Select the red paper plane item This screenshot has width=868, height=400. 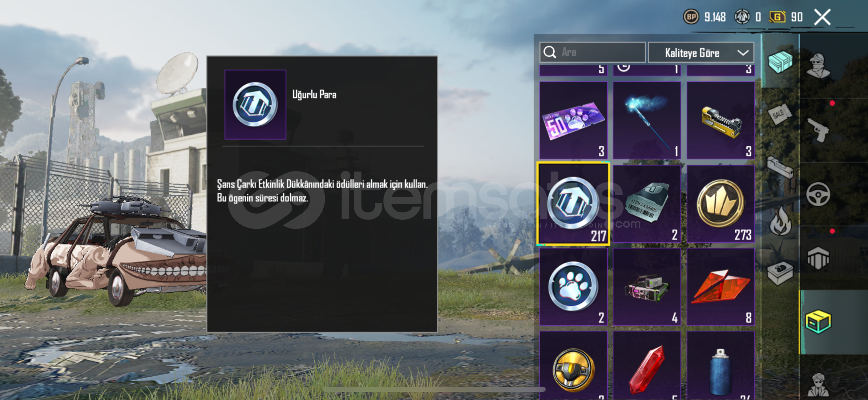pos(720,287)
